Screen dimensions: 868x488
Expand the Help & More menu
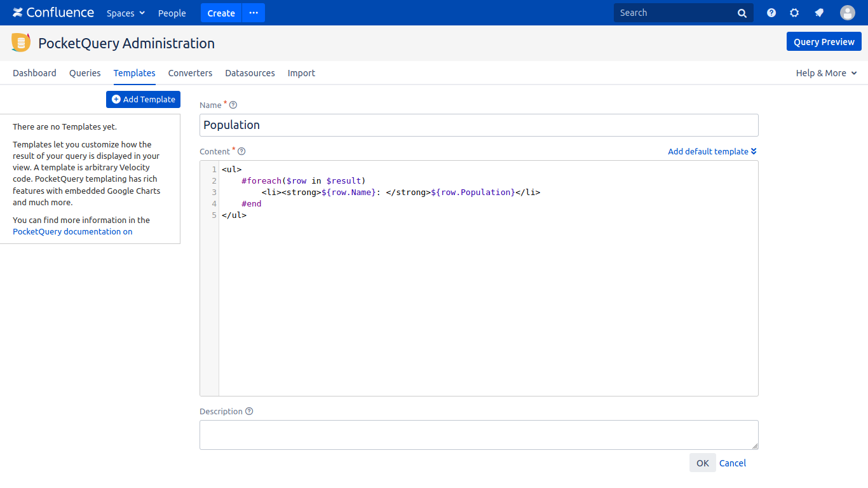tap(826, 73)
